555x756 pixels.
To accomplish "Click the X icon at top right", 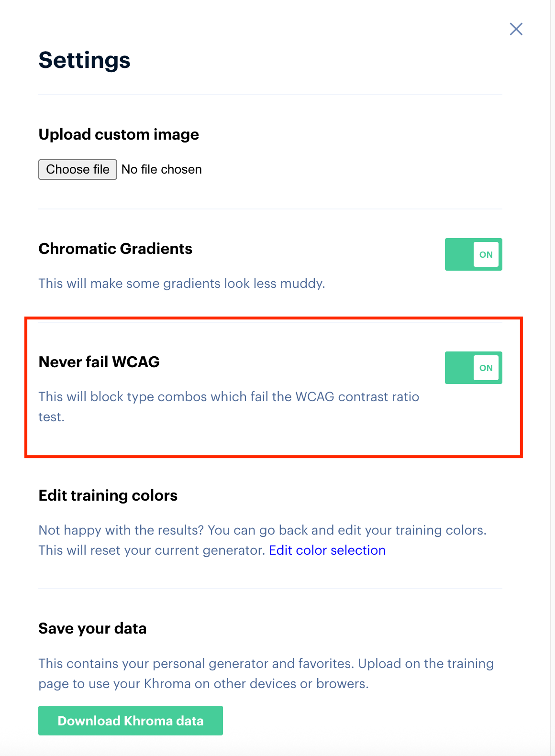I will tap(516, 29).
